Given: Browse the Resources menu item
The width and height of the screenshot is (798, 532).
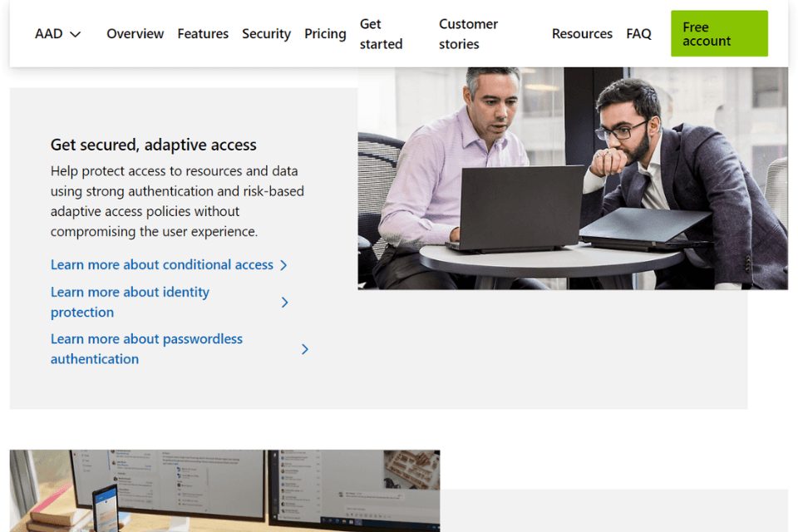Looking at the screenshot, I should point(582,33).
